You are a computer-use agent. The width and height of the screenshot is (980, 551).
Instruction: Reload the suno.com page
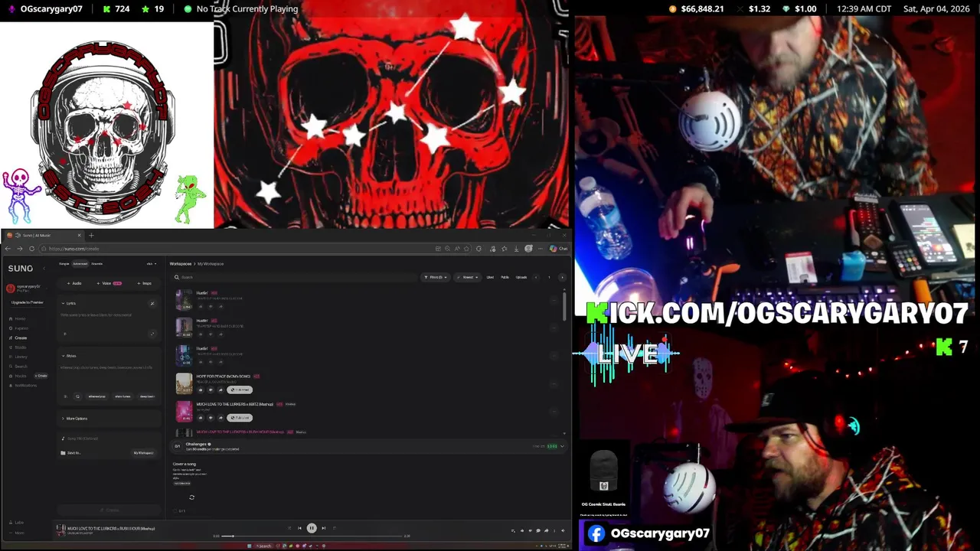click(x=31, y=249)
